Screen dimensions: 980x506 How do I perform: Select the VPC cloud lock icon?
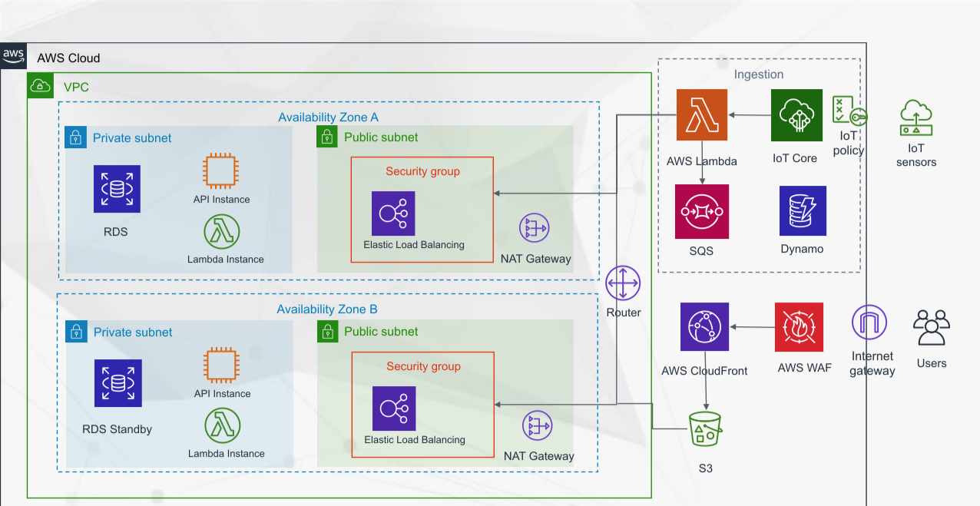(41, 87)
